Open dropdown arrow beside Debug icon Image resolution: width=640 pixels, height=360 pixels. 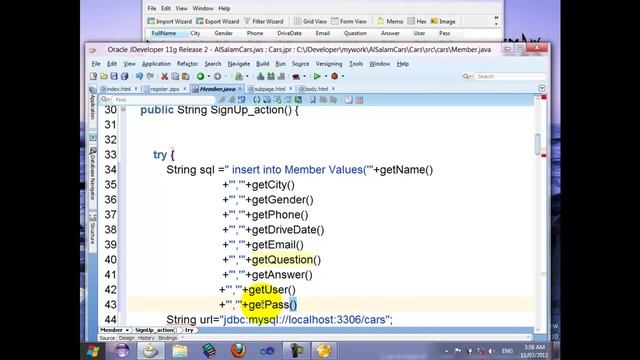(x=343, y=76)
